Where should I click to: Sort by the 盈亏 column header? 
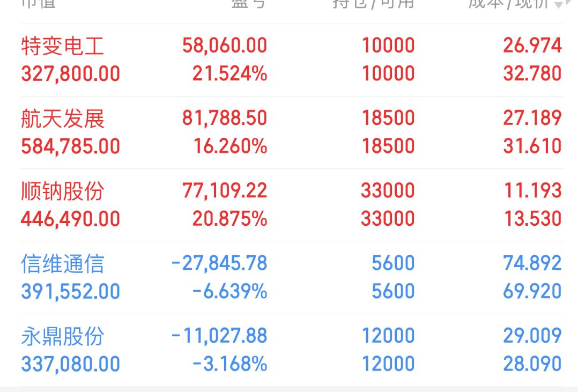click(x=248, y=3)
